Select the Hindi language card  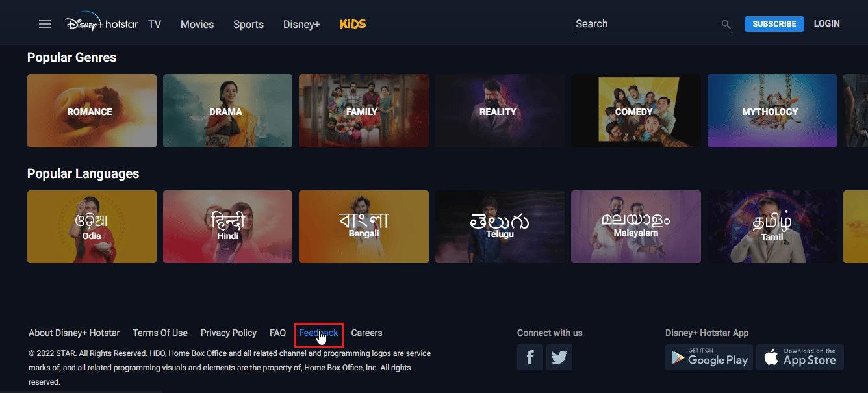pos(227,227)
